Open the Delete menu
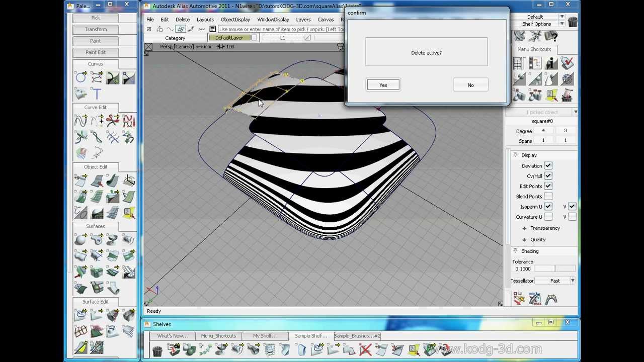 (183, 20)
